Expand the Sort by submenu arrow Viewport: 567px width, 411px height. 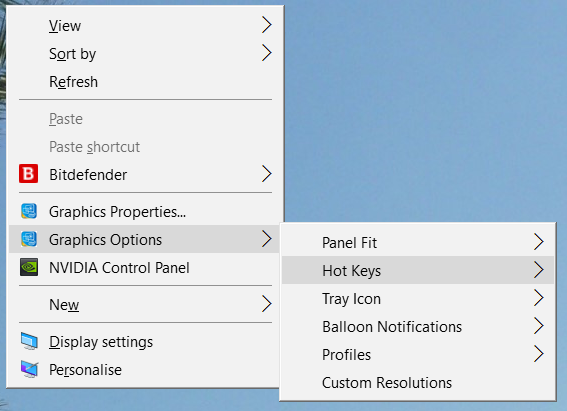click(x=267, y=53)
